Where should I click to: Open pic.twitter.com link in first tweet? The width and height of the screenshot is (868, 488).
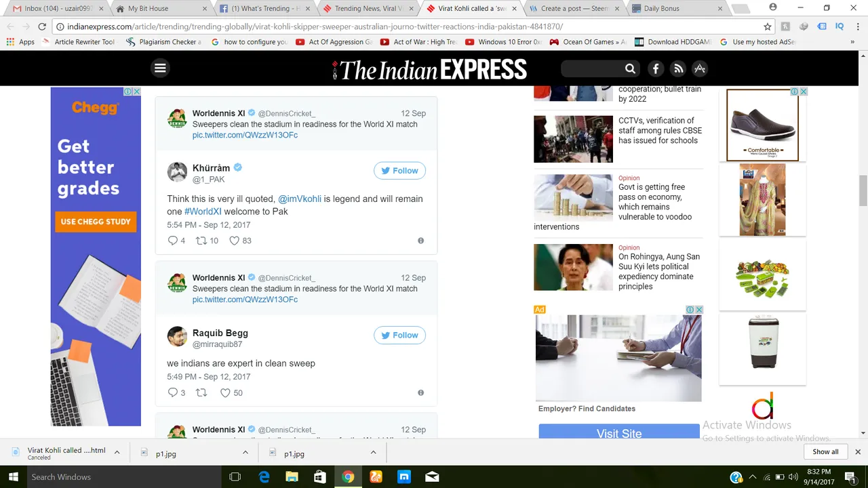coord(245,135)
